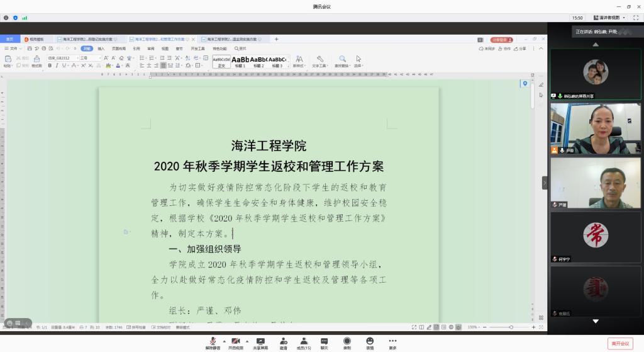Expand audio options arrow beside microphone

[225, 341]
